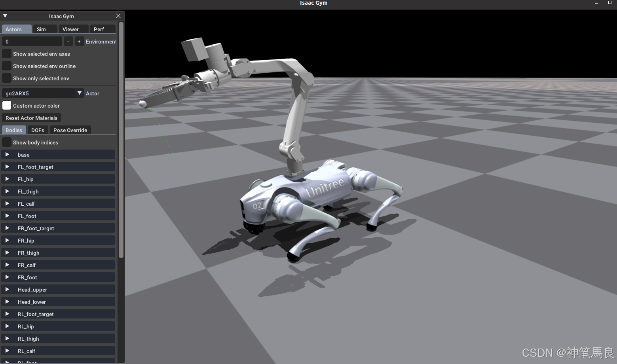Minimize the Isaac Gym window
617x364 pixels.
pyautogui.click(x=596, y=3)
